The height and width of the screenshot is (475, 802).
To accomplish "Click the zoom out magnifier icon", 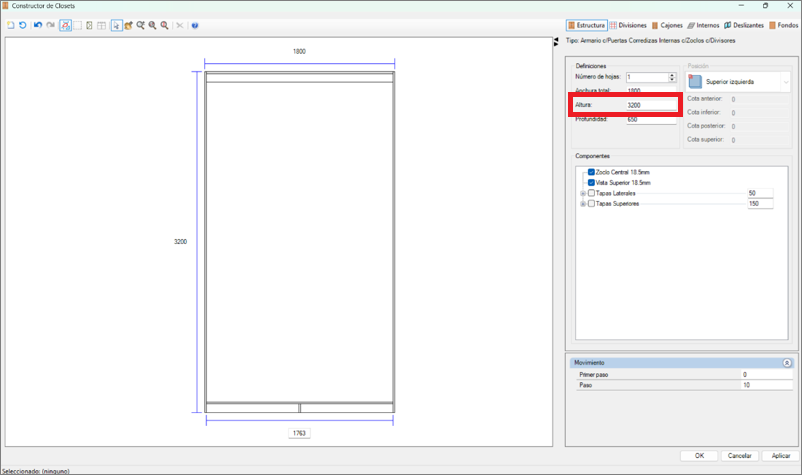I will click(x=165, y=25).
